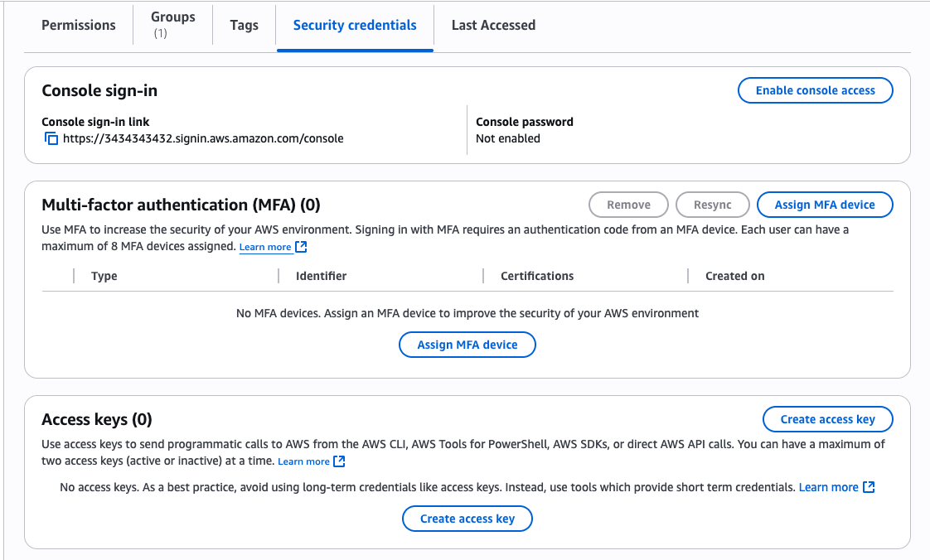The height and width of the screenshot is (560, 930).
Task: Click Create access key in Access keys header
Action: (827, 419)
